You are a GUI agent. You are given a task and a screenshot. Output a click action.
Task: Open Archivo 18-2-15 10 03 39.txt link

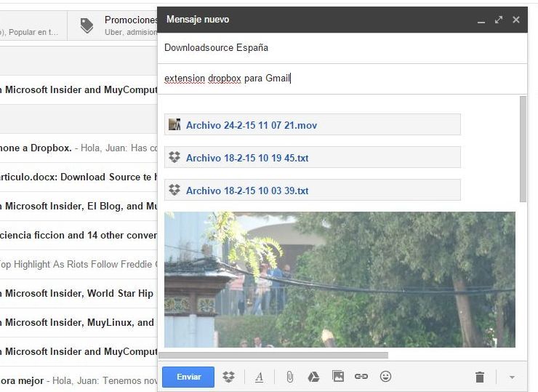pos(247,191)
